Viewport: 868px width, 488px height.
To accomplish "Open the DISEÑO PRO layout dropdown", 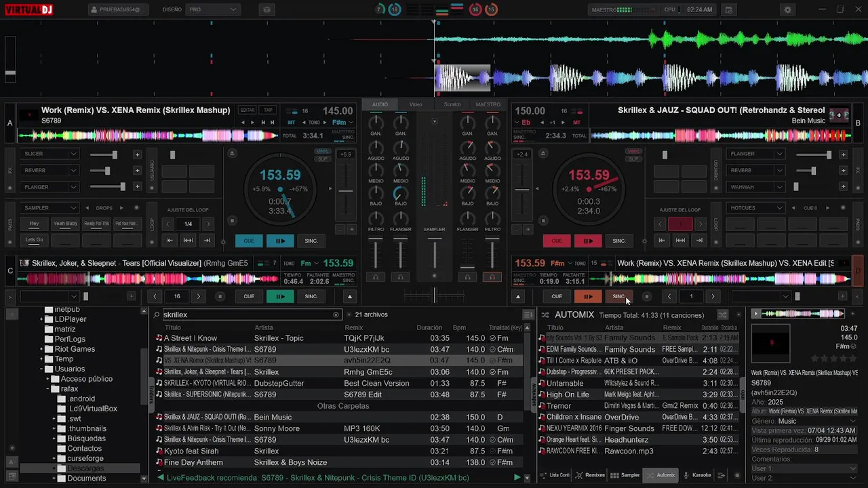I will click(213, 10).
